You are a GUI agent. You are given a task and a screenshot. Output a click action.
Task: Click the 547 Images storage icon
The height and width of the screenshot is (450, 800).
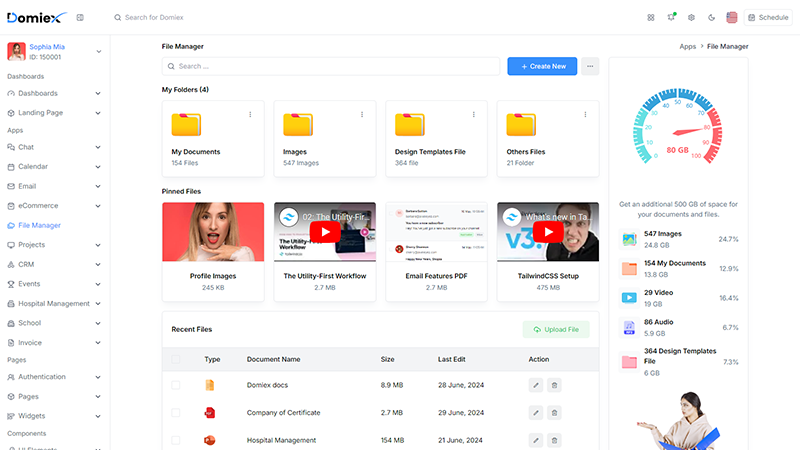629,239
